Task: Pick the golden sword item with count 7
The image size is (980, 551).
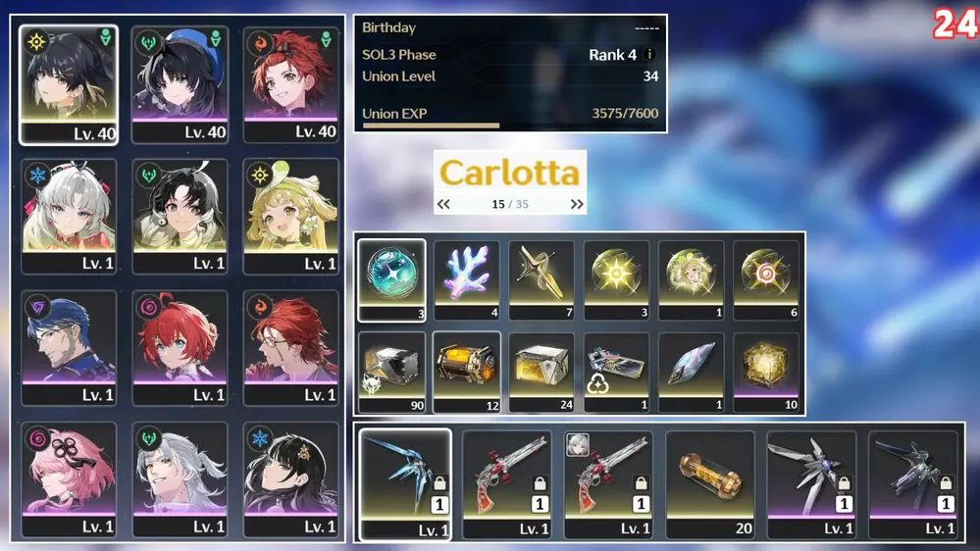Action: [542, 280]
